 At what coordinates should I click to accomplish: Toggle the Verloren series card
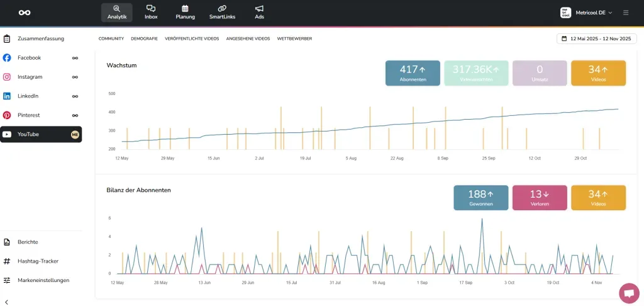pyautogui.click(x=540, y=198)
